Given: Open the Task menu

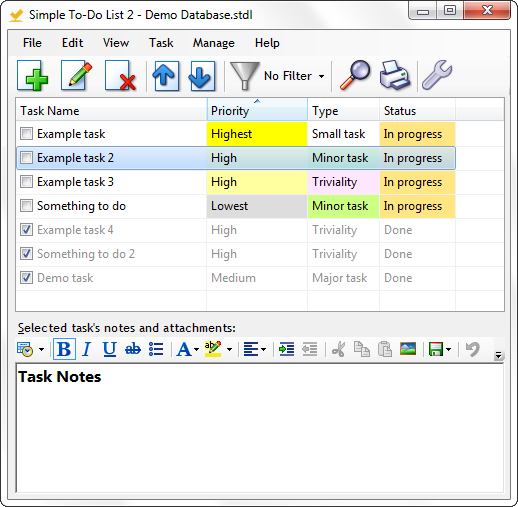Looking at the screenshot, I should (x=161, y=43).
